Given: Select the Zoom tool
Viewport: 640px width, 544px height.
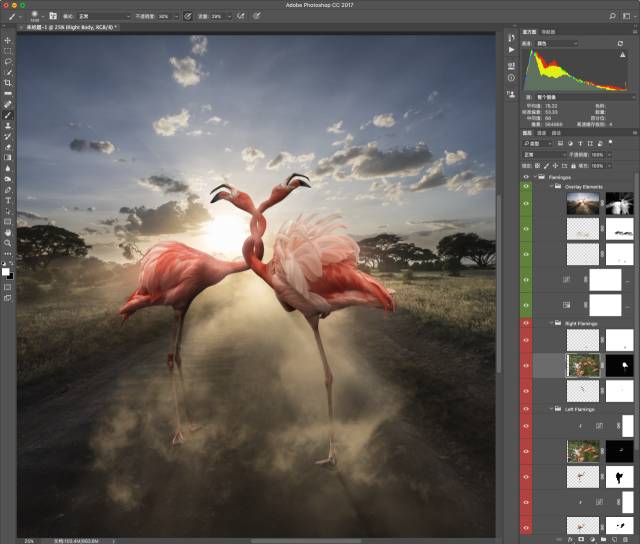Looking at the screenshot, I should coord(8,243).
